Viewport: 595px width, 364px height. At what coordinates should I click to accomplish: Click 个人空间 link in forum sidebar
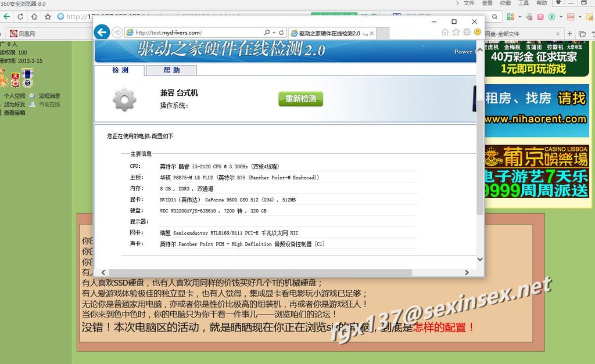(15, 96)
